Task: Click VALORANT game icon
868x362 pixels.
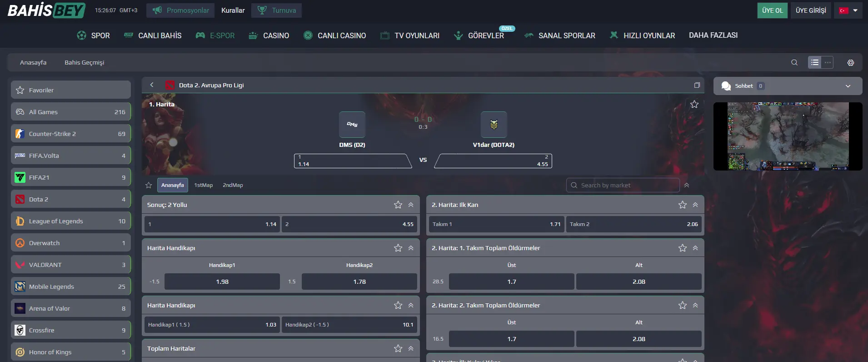Action: [20, 265]
